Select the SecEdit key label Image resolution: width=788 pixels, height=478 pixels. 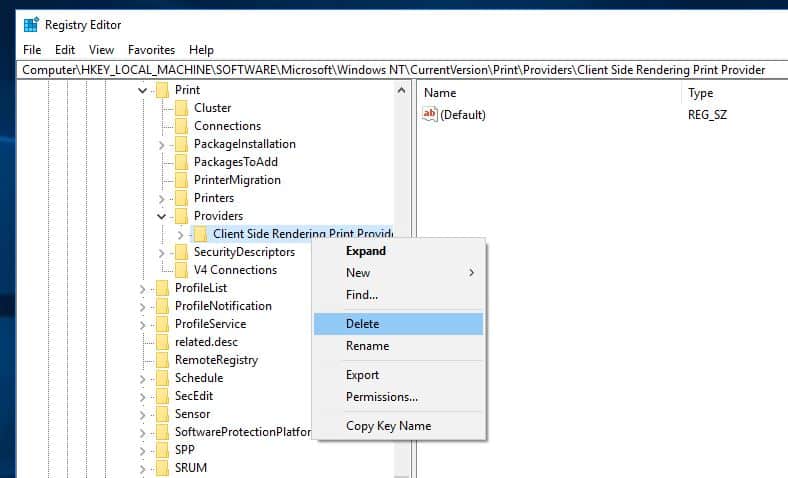(x=194, y=397)
